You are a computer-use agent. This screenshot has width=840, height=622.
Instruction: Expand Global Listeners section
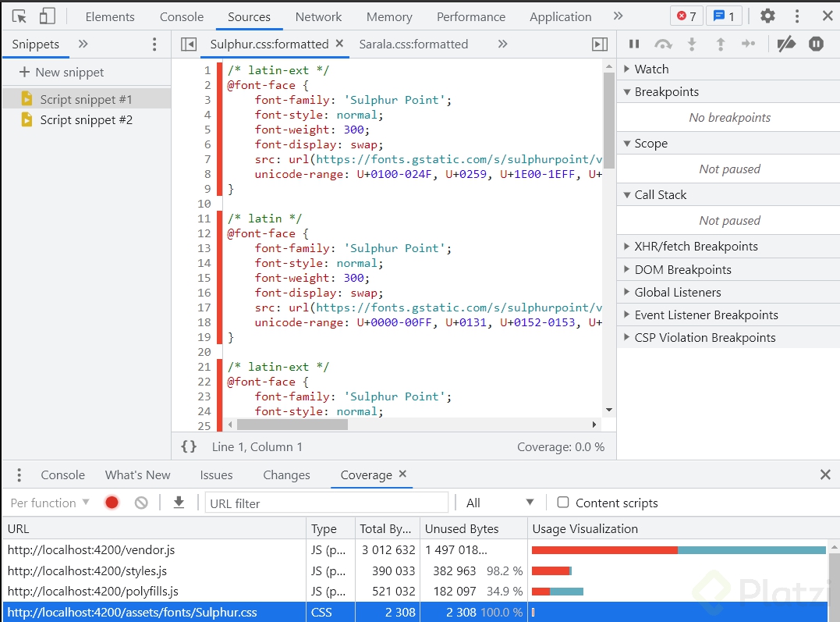[728, 292]
